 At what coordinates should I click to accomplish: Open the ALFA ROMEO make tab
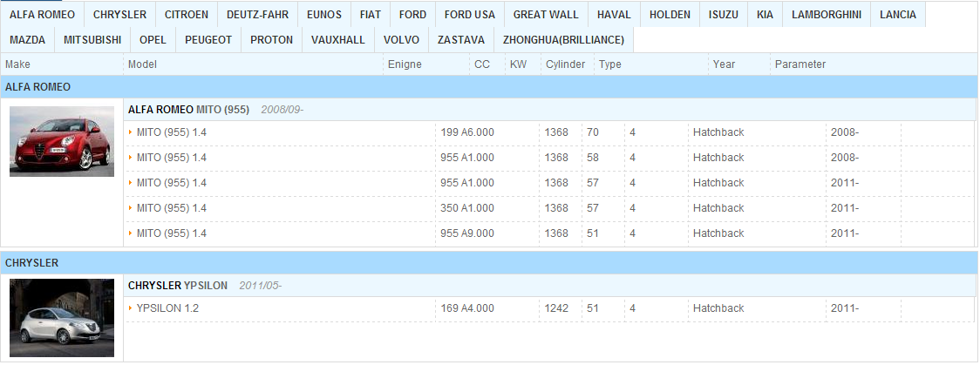pos(42,14)
